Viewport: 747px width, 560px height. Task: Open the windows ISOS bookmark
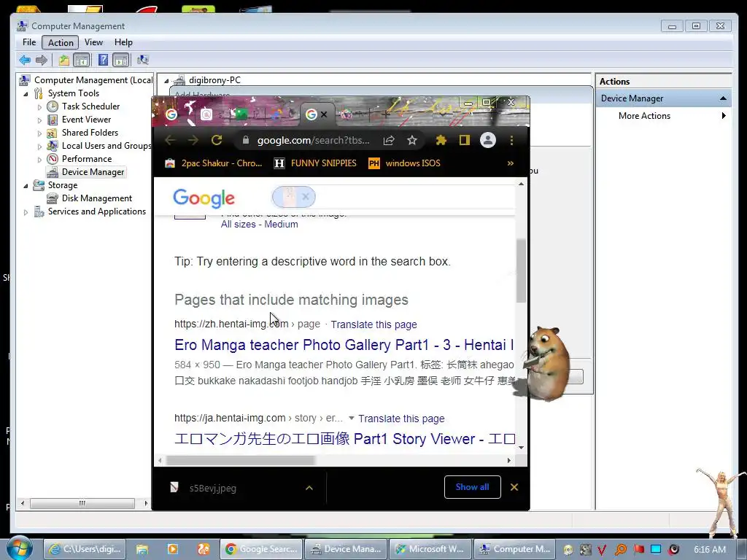coord(404,163)
